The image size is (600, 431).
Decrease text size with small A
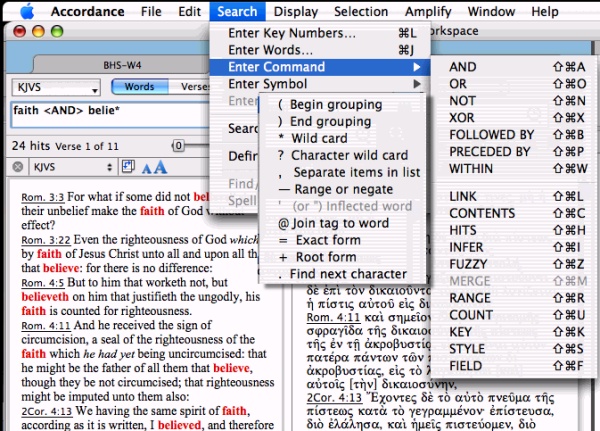click(x=146, y=169)
